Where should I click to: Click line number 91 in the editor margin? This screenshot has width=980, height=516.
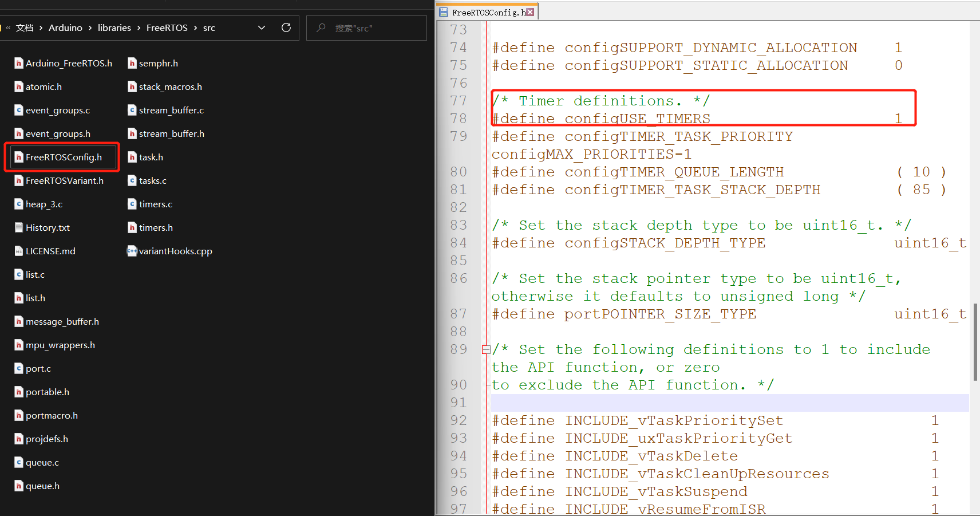point(459,403)
